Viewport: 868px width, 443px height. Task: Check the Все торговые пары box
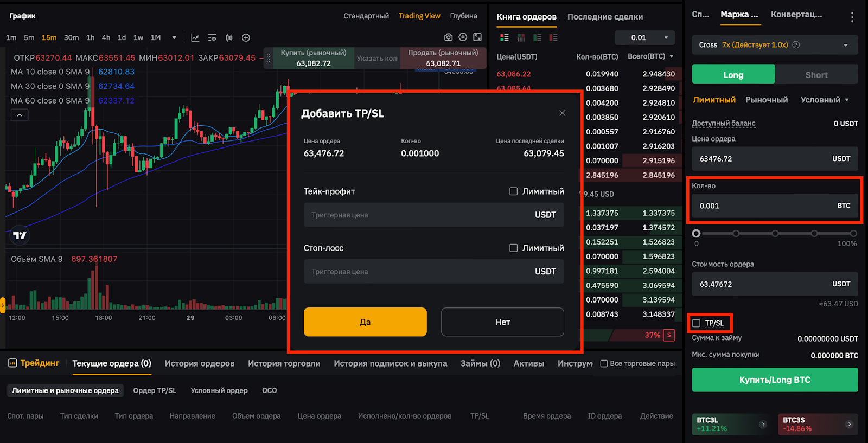[x=604, y=363]
